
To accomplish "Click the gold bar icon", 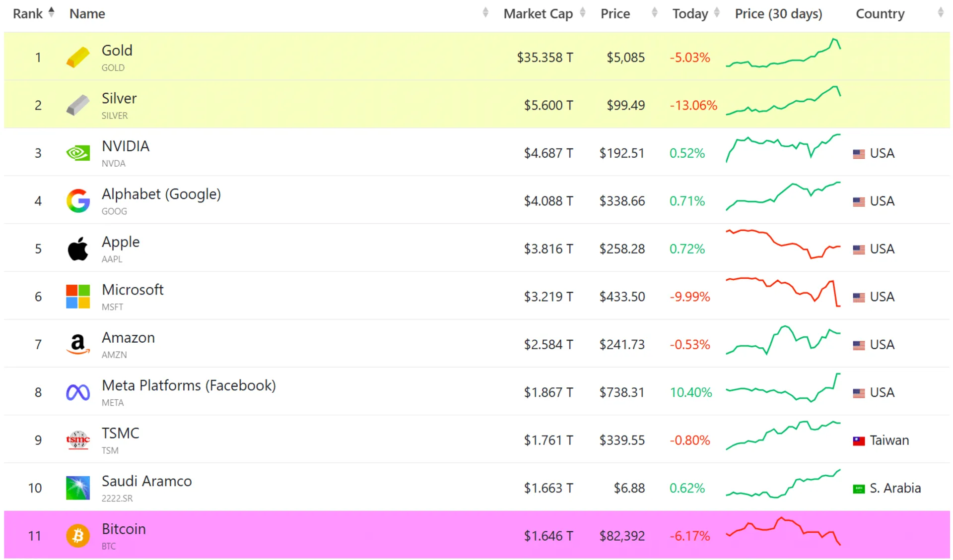I will (78, 58).
